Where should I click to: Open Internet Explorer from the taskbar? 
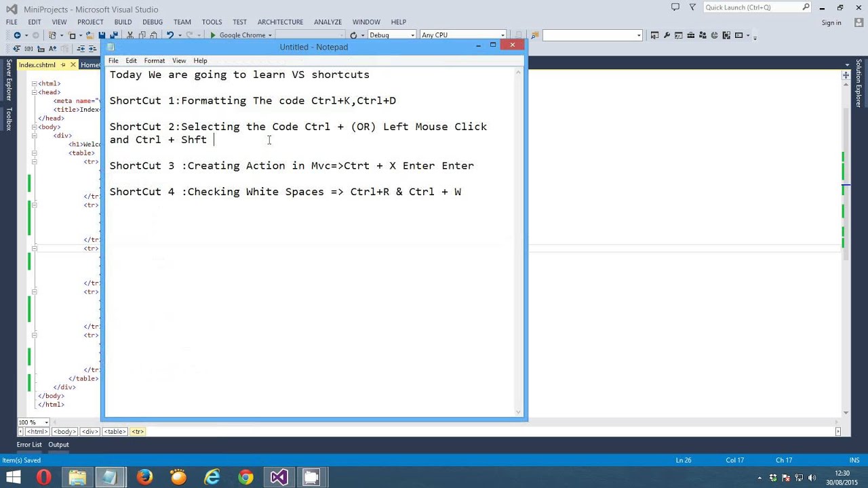212,477
